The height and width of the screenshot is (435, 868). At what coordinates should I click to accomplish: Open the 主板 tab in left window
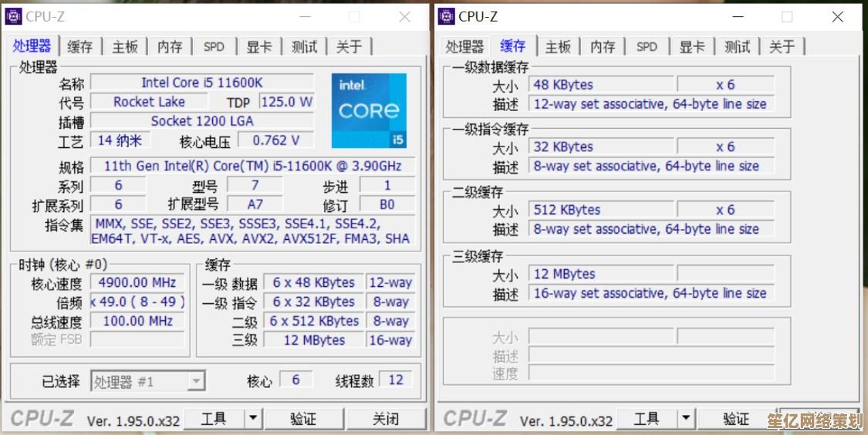(x=124, y=46)
